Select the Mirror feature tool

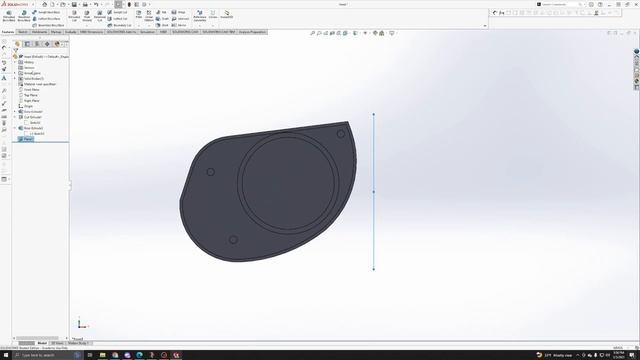pos(179,25)
